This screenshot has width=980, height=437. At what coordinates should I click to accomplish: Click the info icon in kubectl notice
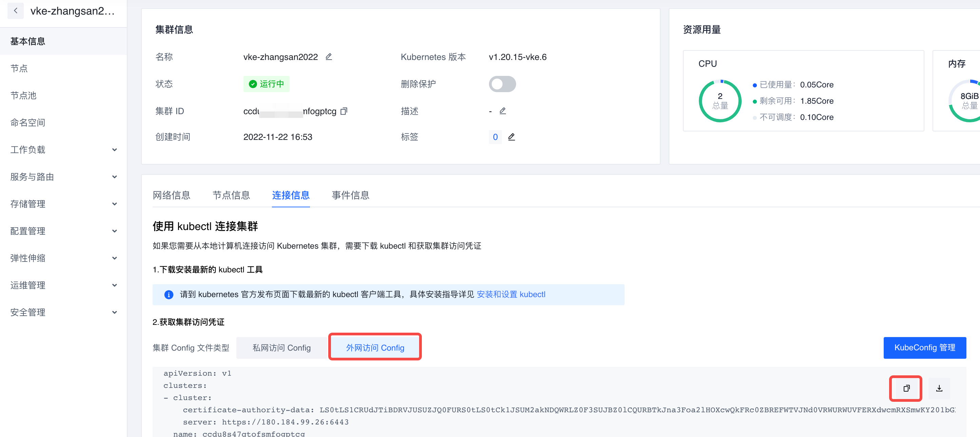(169, 294)
